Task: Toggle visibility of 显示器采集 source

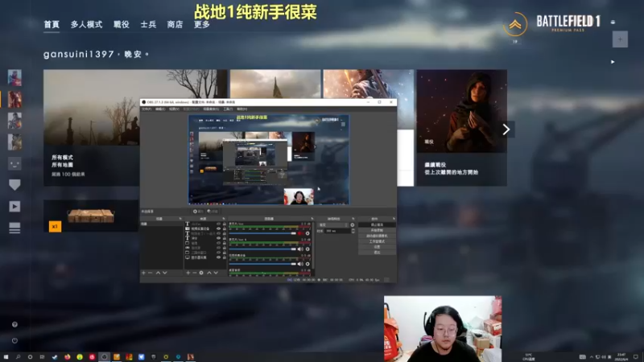Action: pos(218,257)
